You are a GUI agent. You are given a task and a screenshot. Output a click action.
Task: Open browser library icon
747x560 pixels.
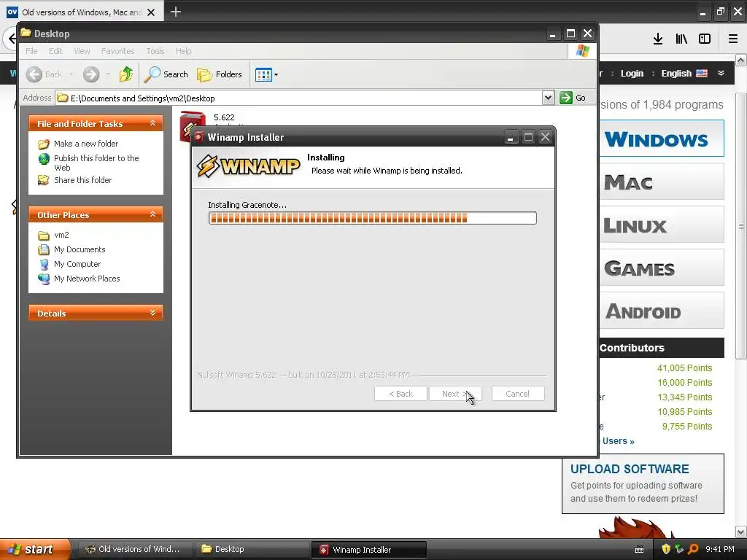(681, 39)
